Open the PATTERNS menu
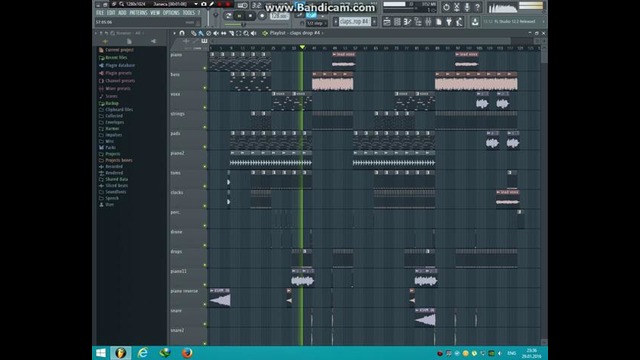This screenshot has height=360, width=640. click(x=138, y=13)
